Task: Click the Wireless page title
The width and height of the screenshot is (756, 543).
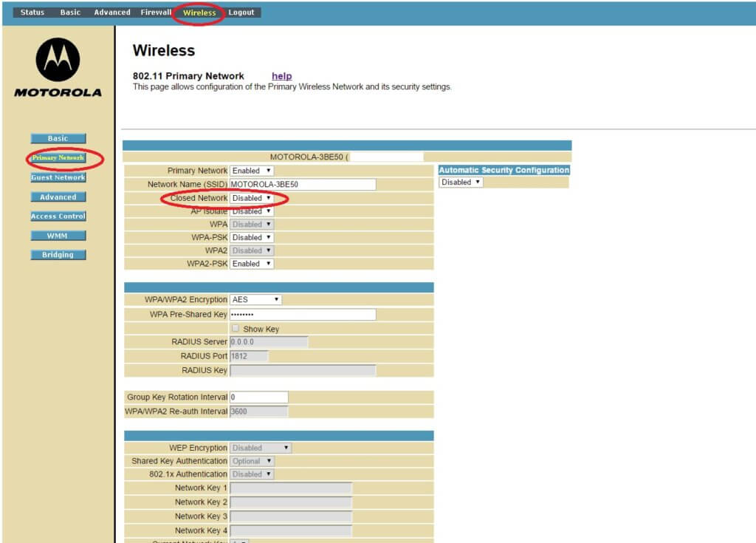Action: [164, 50]
